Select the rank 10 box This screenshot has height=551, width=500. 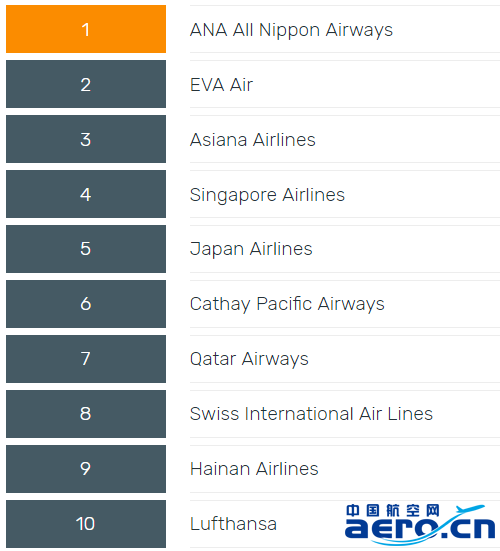coord(86,524)
